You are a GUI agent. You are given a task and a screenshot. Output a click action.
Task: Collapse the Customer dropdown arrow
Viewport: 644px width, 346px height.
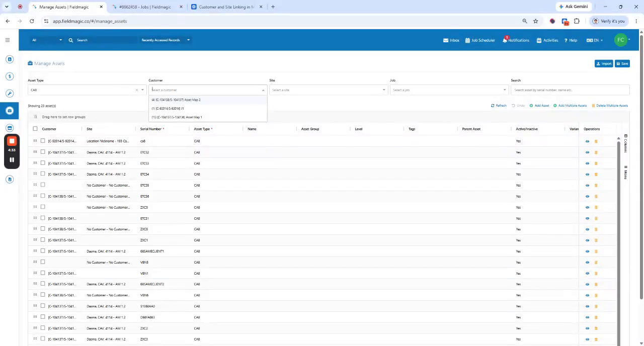coord(263,90)
